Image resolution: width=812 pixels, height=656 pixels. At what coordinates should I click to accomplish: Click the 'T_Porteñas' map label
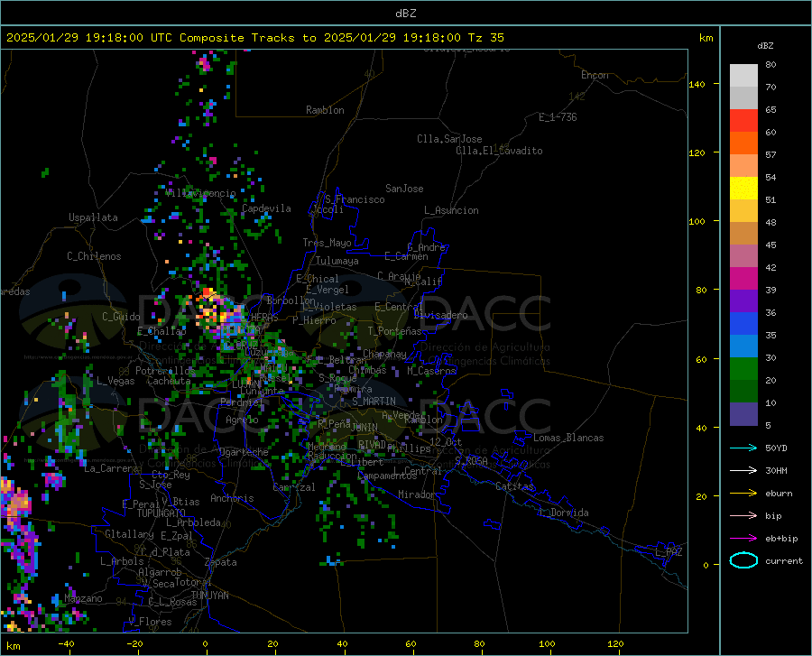[394, 331]
